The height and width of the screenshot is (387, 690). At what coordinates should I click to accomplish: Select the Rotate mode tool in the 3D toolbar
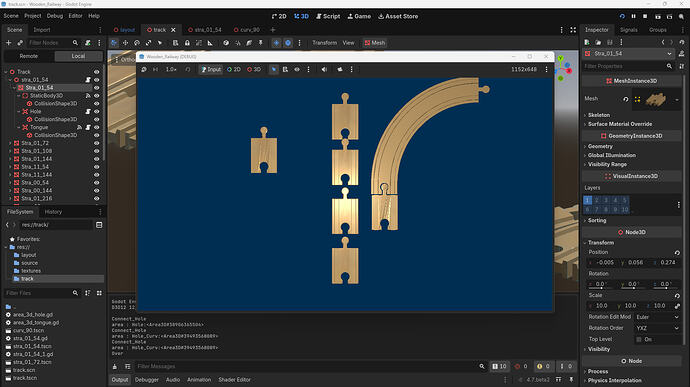[x=137, y=43]
